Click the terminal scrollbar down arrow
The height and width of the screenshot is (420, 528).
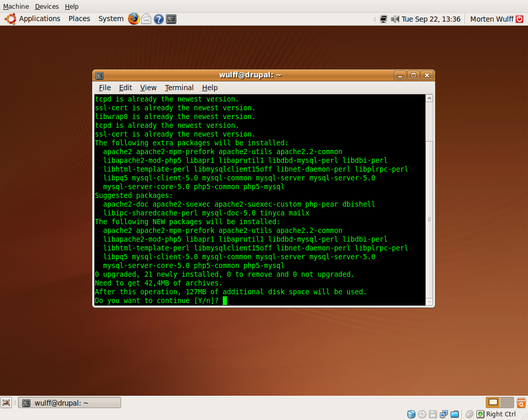click(429, 301)
